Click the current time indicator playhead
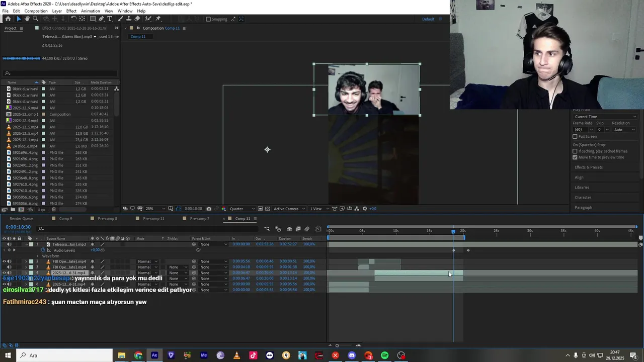The width and height of the screenshot is (644, 362). pos(453,231)
